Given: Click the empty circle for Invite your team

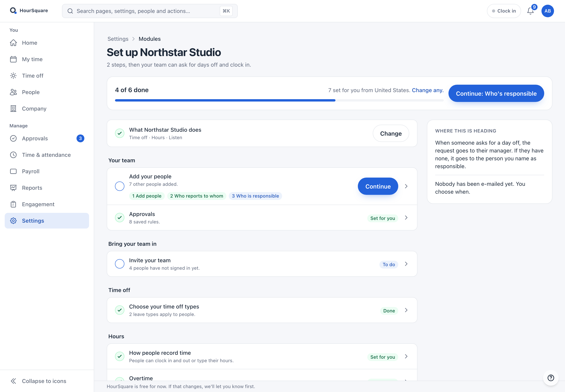Looking at the screenshot, I should pyautogui.click(x=119, y=264).
